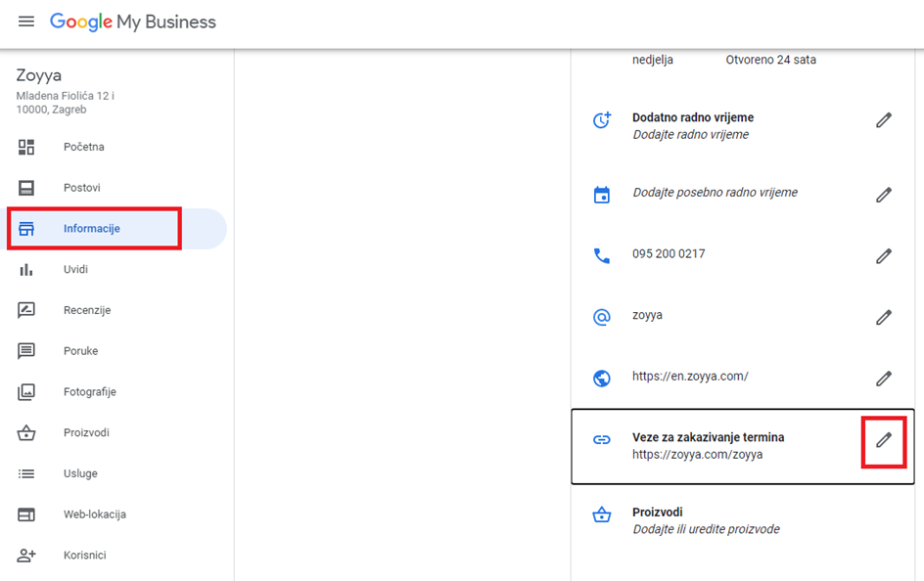Edit Veze za zakazivanje termina pencil

883,440
